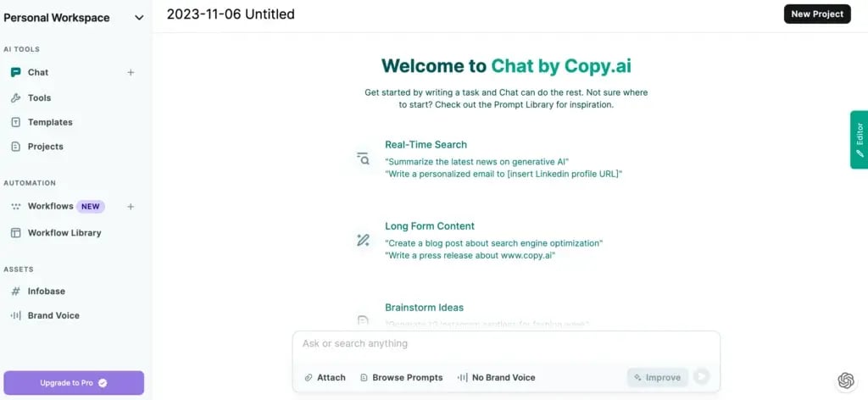Open Browse Prompts library
868x400 pixels.
click(x=401, y=378)
